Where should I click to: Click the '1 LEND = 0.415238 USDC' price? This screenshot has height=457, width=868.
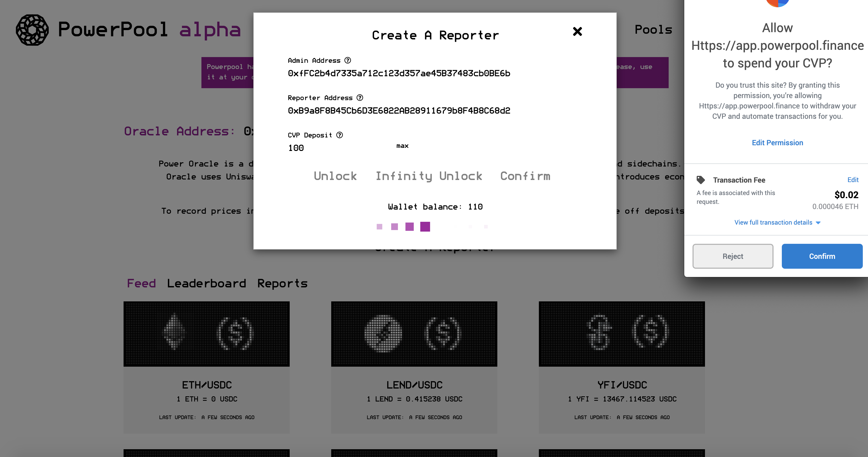pyautogui.click(x=415, y=399)
